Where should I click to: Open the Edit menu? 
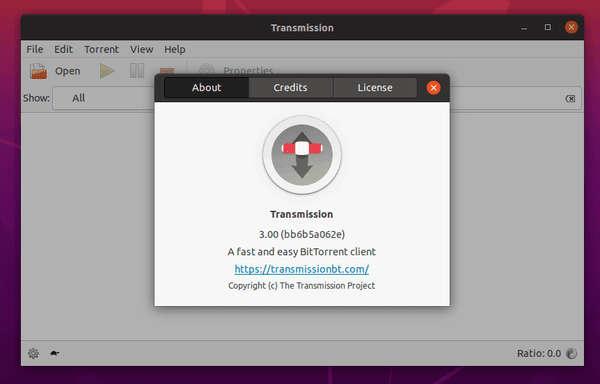click(63, 49)
